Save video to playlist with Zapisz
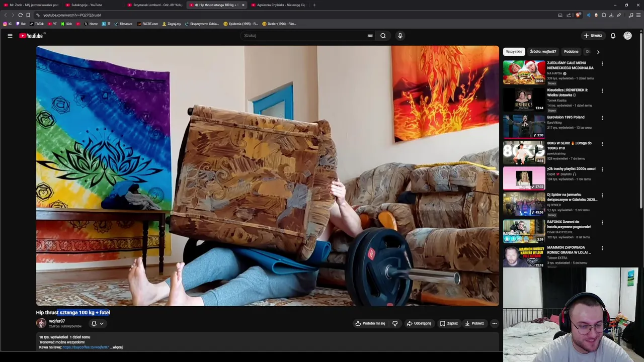Image resolution: width=644 pixels, height=362 pixels. (449, 323)
